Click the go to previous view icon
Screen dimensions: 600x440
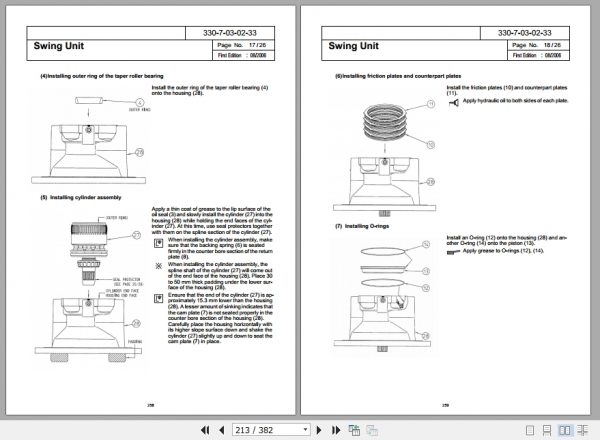coord(354,430)
